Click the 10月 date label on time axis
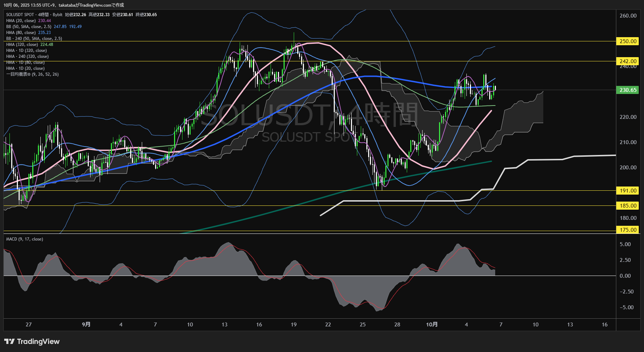 [432, 325]
